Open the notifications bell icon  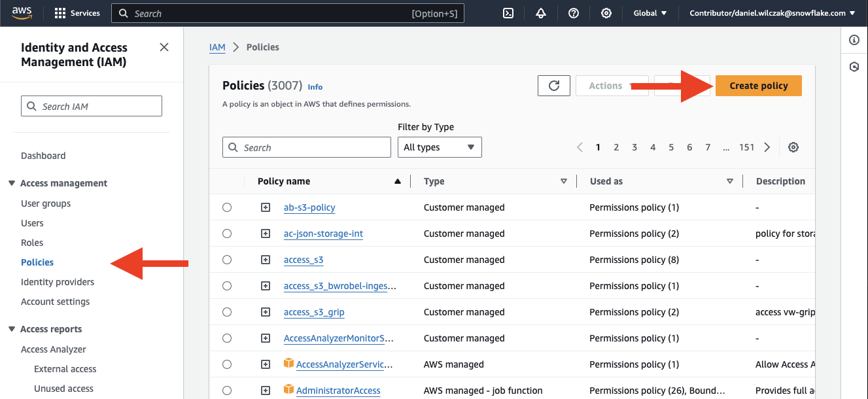(541, 13)
